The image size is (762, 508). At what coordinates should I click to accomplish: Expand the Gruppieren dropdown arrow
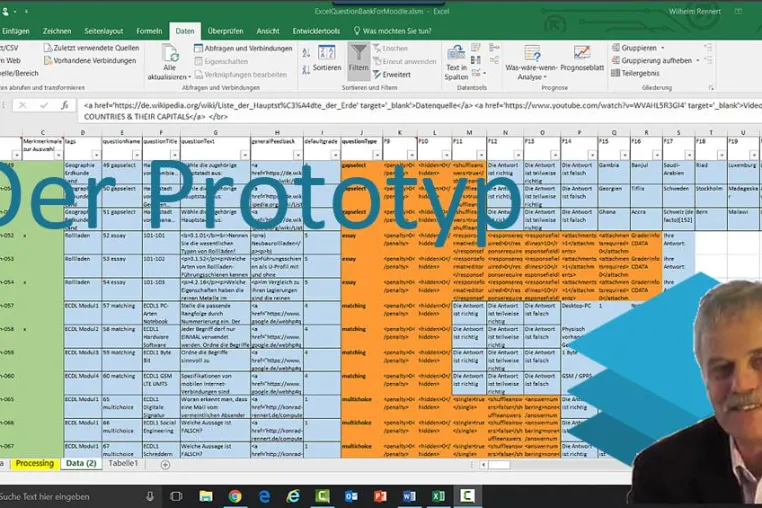pos(662,48)
